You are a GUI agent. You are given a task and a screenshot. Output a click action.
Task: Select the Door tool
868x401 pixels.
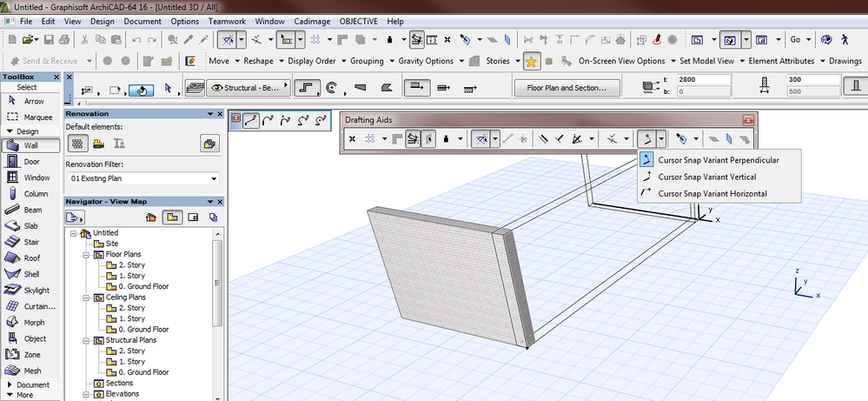pos(31,162)
